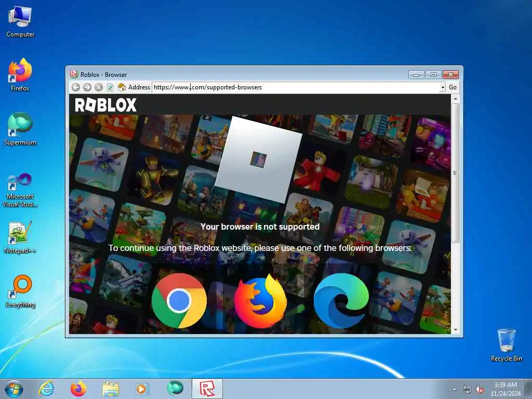Open the Windows Start menu
The width and height of the screenshot is (532, 399).
(14, 389)
